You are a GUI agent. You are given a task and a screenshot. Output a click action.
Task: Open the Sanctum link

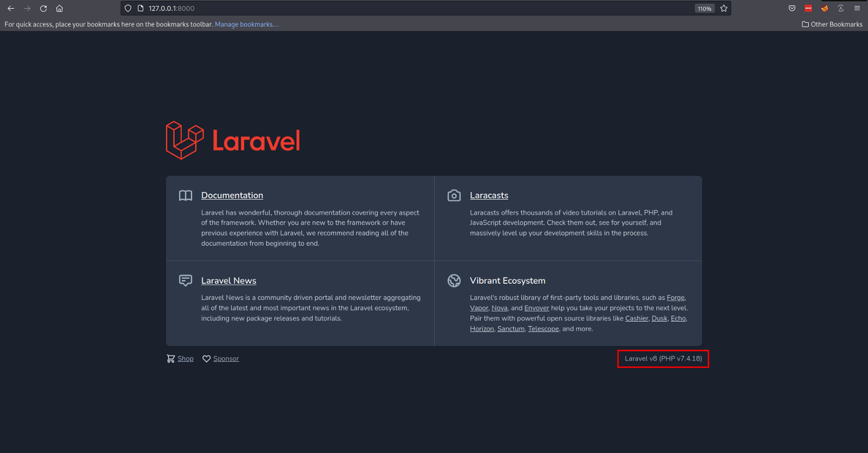point(511,329)
